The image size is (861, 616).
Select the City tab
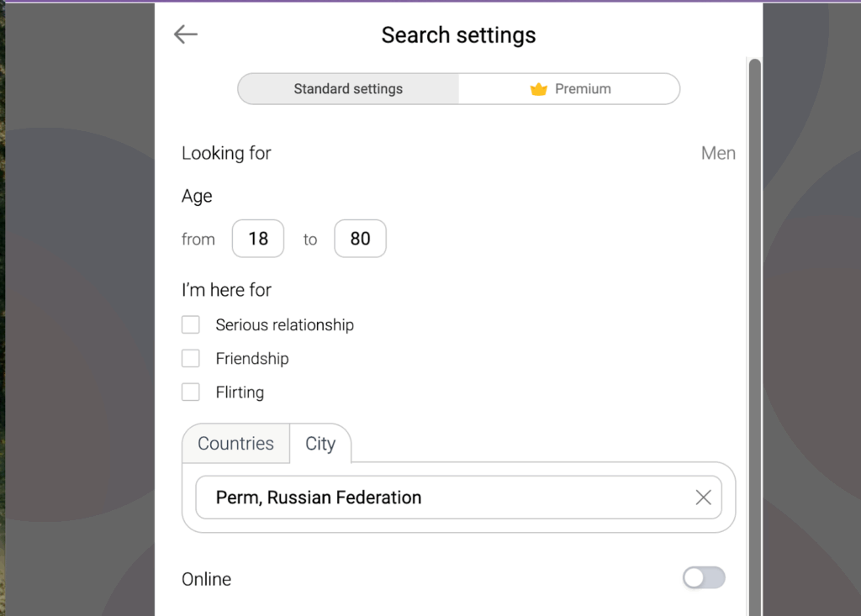coord(320,444)
